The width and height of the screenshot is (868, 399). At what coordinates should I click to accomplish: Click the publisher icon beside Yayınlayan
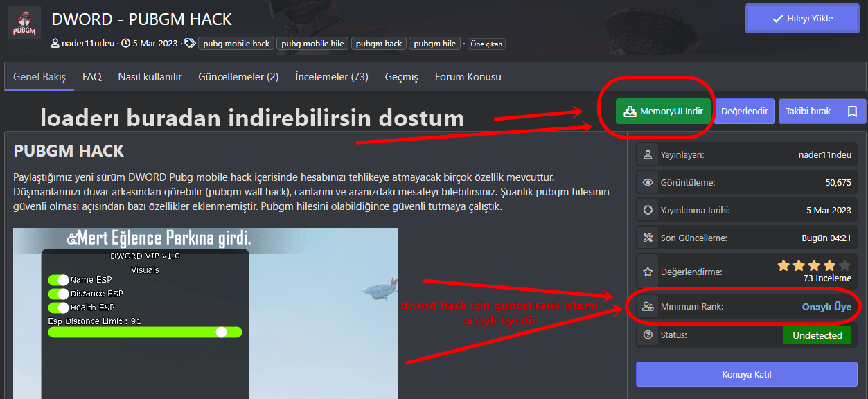(x=648, y=155)
